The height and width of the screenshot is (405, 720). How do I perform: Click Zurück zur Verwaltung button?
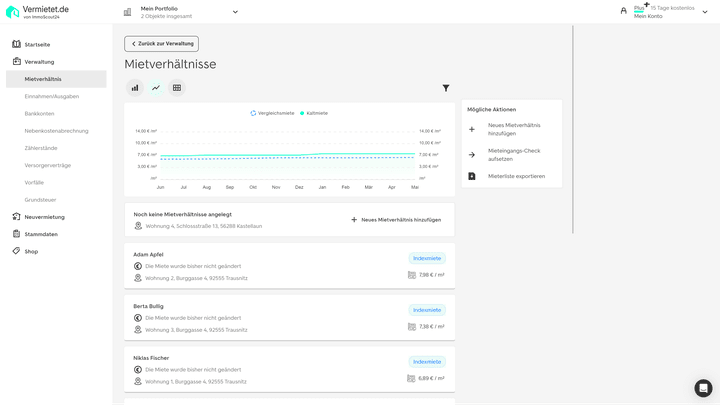coord(161,44)
